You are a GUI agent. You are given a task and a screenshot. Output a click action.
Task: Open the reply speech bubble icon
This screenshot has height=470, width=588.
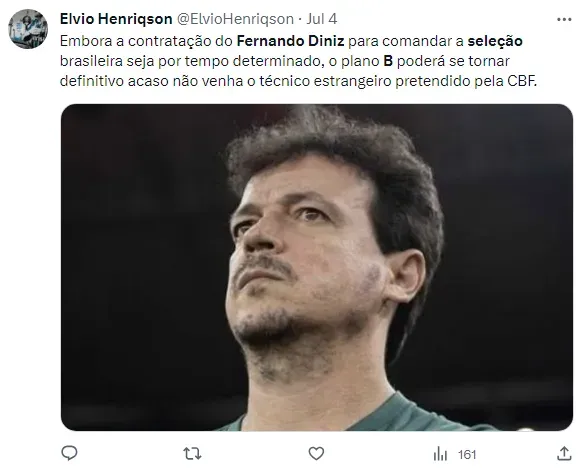(69, 453)
